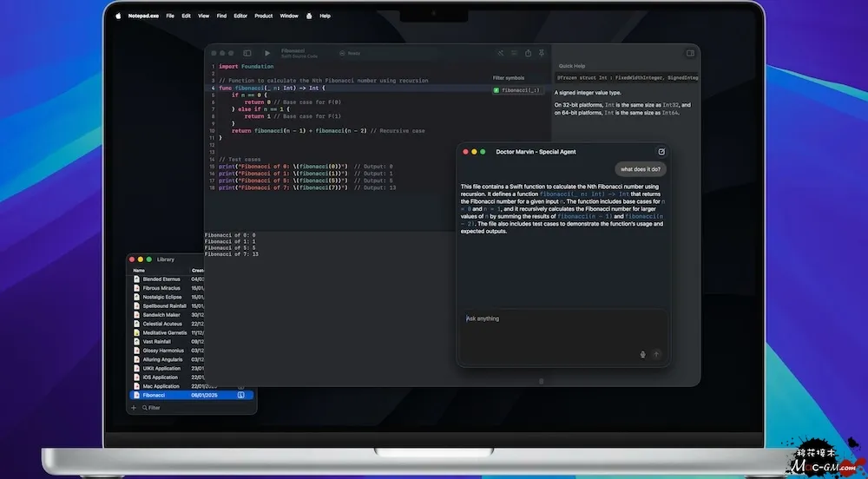Screen dimensions: 868x479
Task: Click the Fibonacci title in the editor toolbar
Action: click(x=293, y=51)
